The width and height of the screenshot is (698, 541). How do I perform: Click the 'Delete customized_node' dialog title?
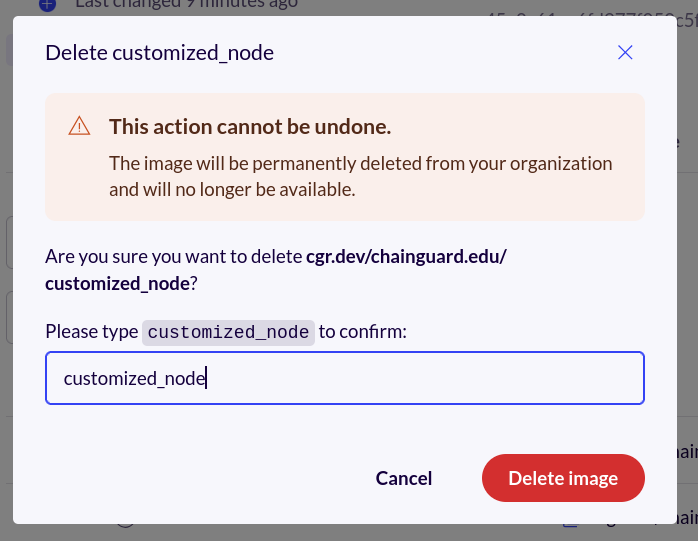click(x=159, y=53)
